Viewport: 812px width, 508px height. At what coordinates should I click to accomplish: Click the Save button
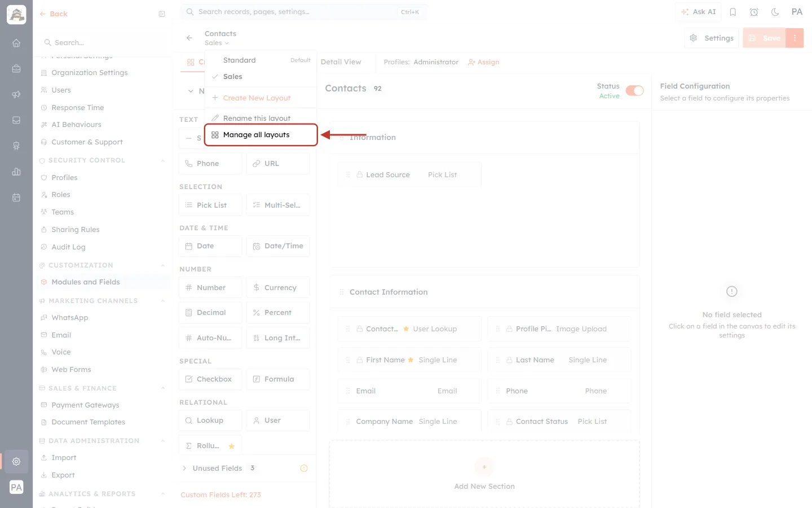(765, 38)
